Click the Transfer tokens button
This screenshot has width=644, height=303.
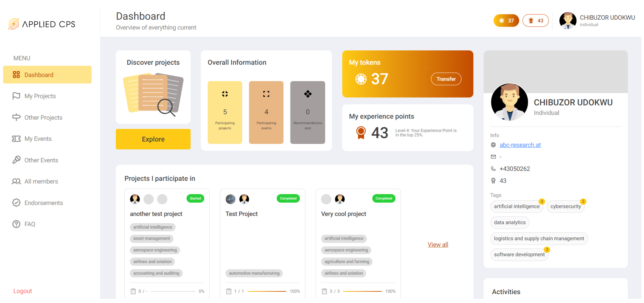click(x=446, y=79)
